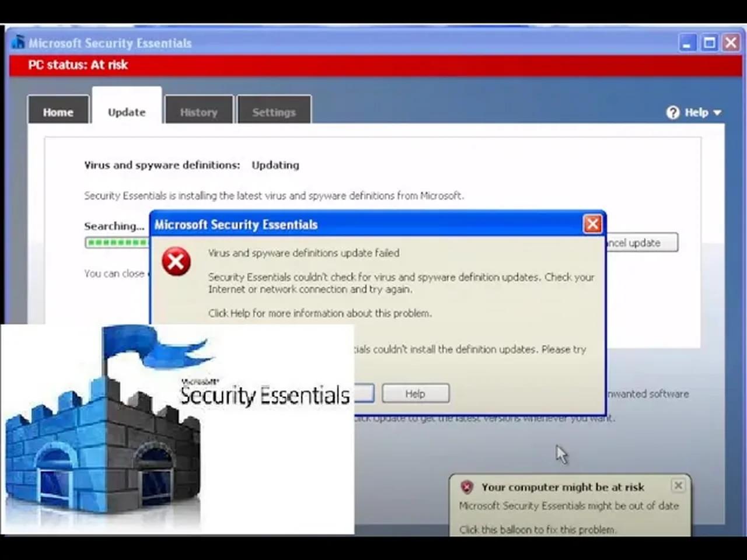Click Help button in the error dialog
This screenshot has width=747, height=560.
(x=415, y=393)
